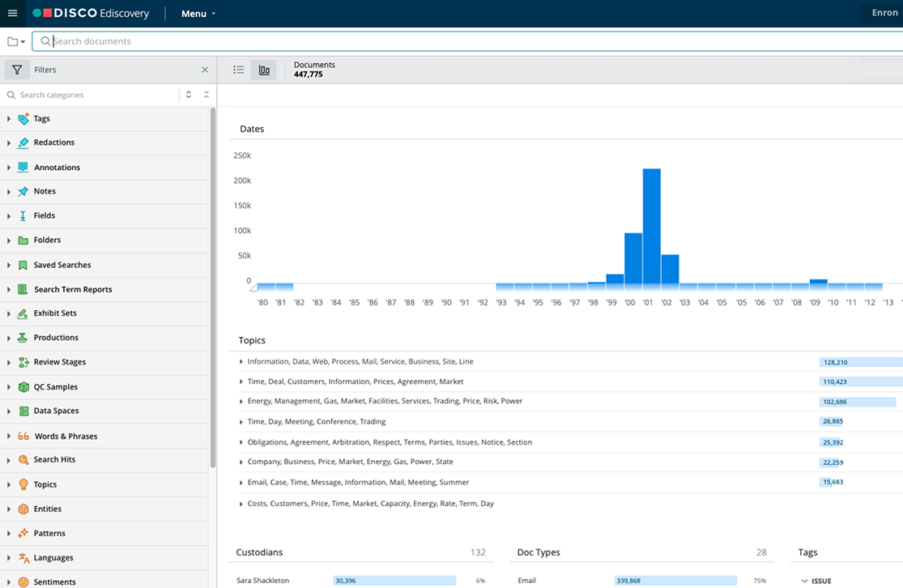Click the Enron database name
The height and width of the screenshot is (588, 903).
click(884, 13)
